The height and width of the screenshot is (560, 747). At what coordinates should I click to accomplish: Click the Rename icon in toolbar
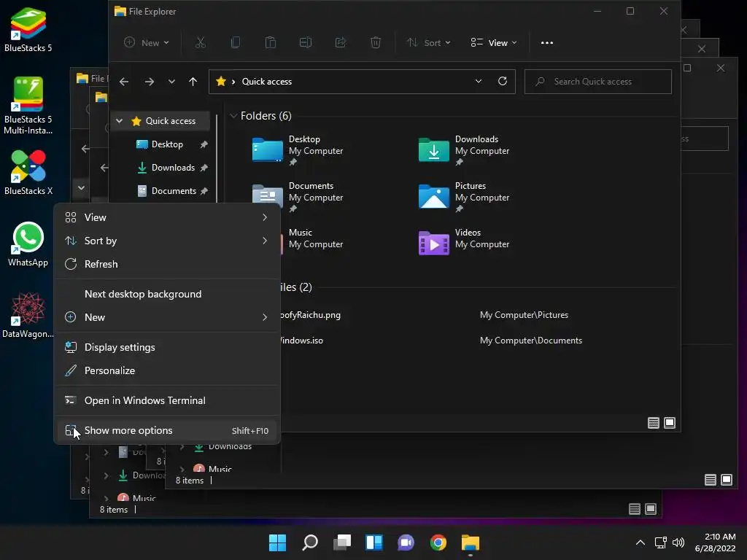click(x=306, y=43)
